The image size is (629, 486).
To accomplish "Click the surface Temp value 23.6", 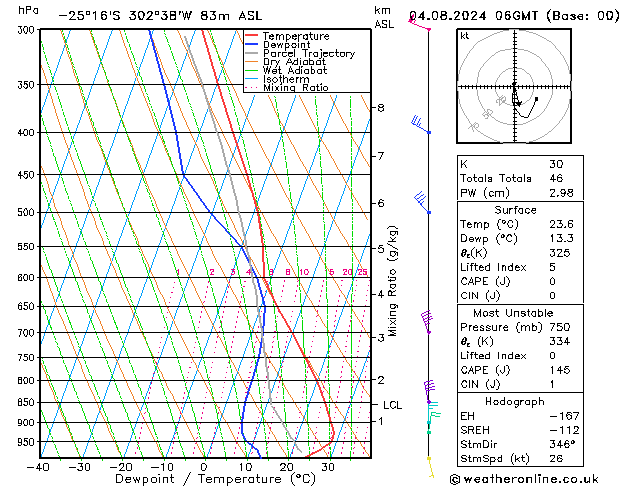I will [x=561, y=224].
